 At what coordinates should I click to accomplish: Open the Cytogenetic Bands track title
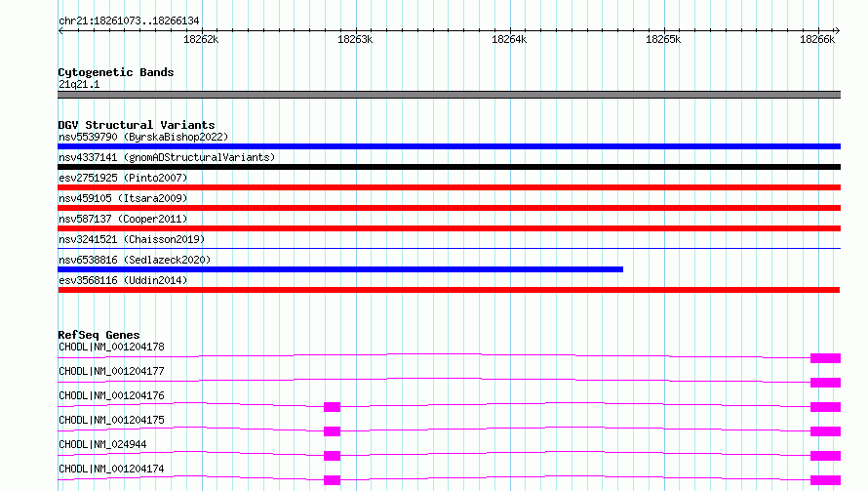click(x=116, y=72)
